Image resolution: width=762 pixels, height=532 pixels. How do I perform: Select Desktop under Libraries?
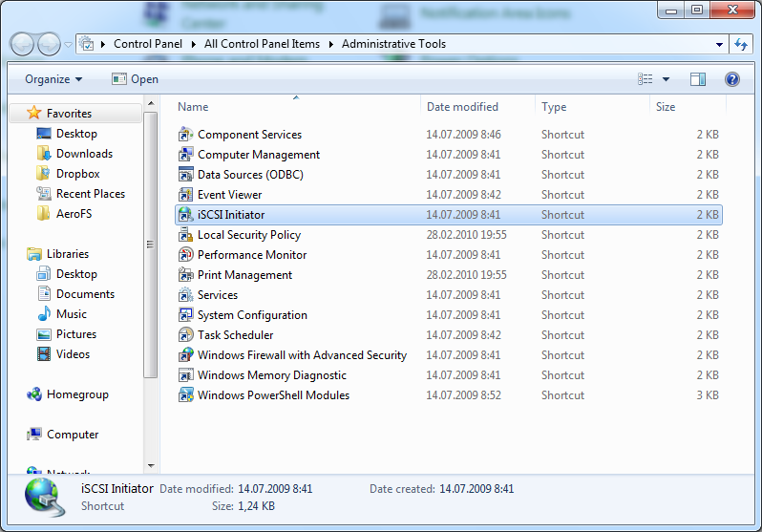67,274
